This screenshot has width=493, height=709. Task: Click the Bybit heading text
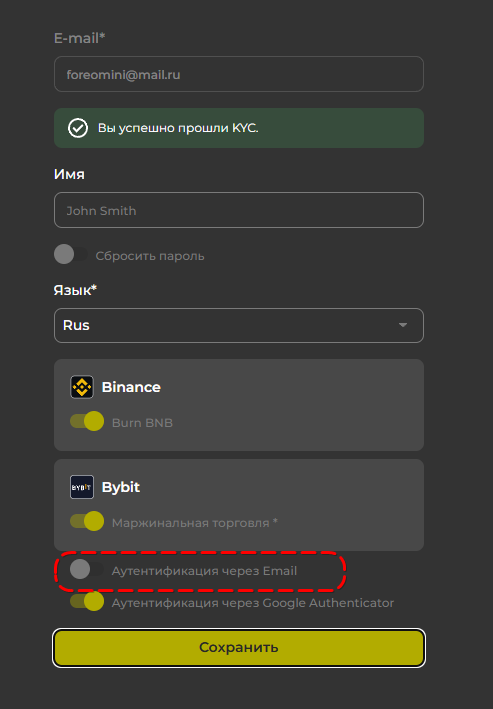pos(121,487)
